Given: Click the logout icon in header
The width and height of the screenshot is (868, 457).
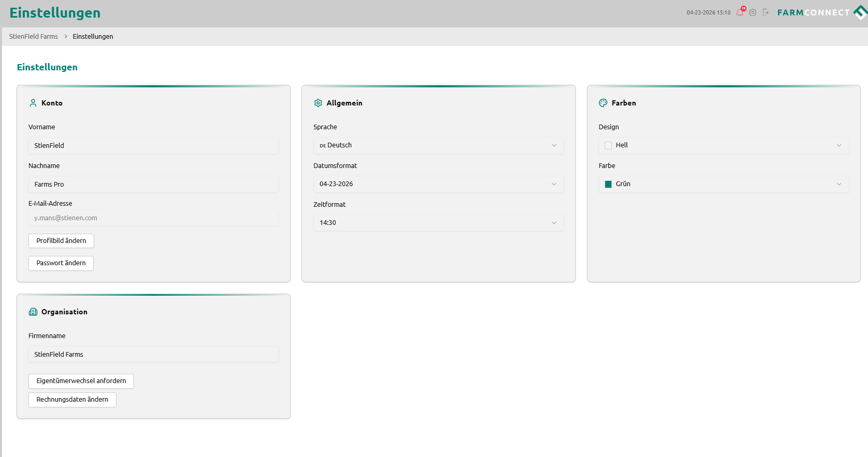Looking at the screenshot, I should pos(766,12).
